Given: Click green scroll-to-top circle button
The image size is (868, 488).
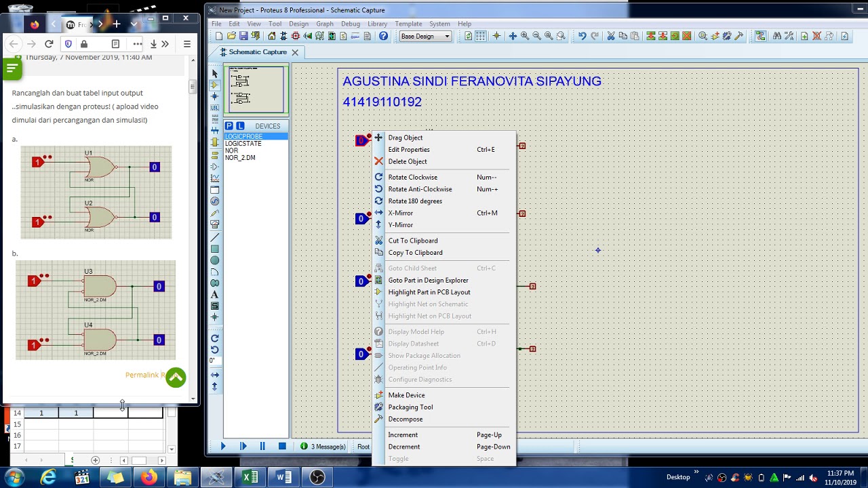Looking at the screenshot, I should (176, 378).
